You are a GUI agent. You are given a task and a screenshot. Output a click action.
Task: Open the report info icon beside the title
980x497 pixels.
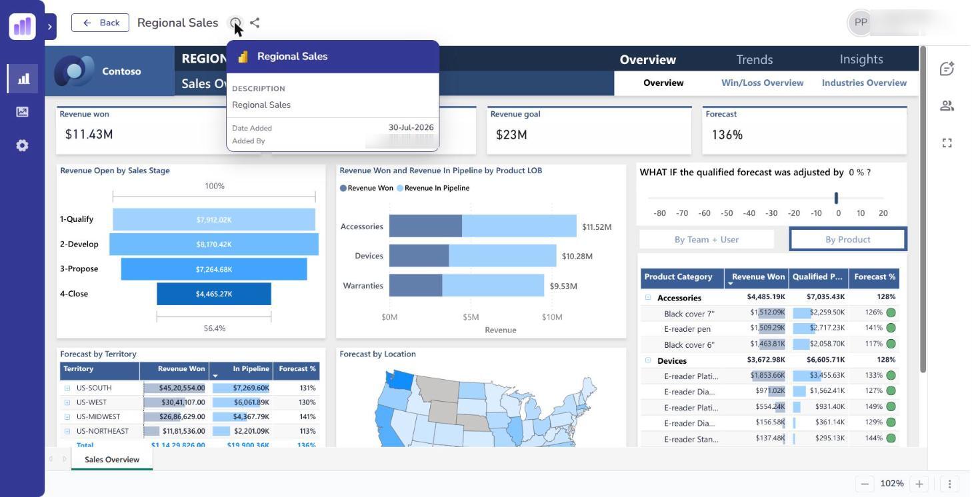click(235, 23)
